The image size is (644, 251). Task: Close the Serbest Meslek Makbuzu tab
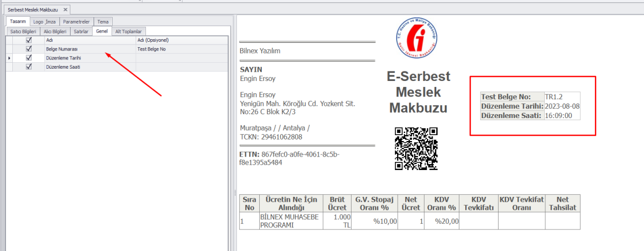click(65, 10)
